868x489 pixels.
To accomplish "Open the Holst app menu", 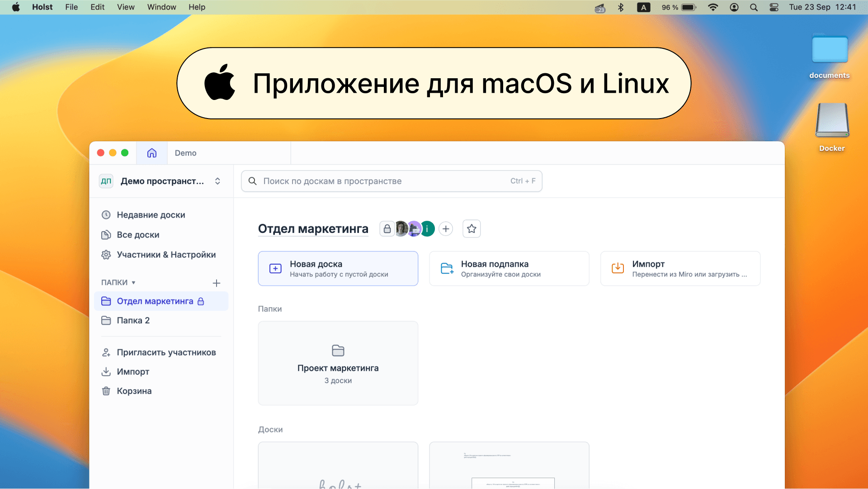I will point(42,7).
